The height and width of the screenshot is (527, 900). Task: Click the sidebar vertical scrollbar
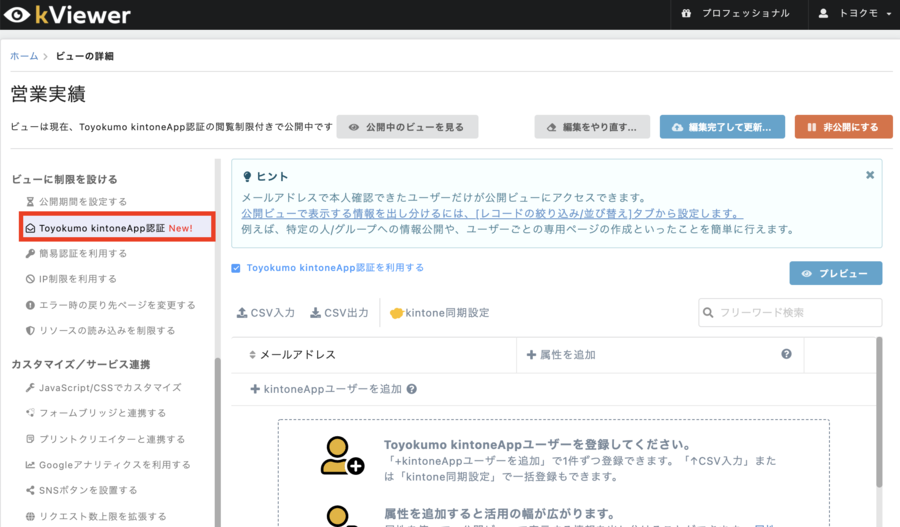(x=218, y=442)
